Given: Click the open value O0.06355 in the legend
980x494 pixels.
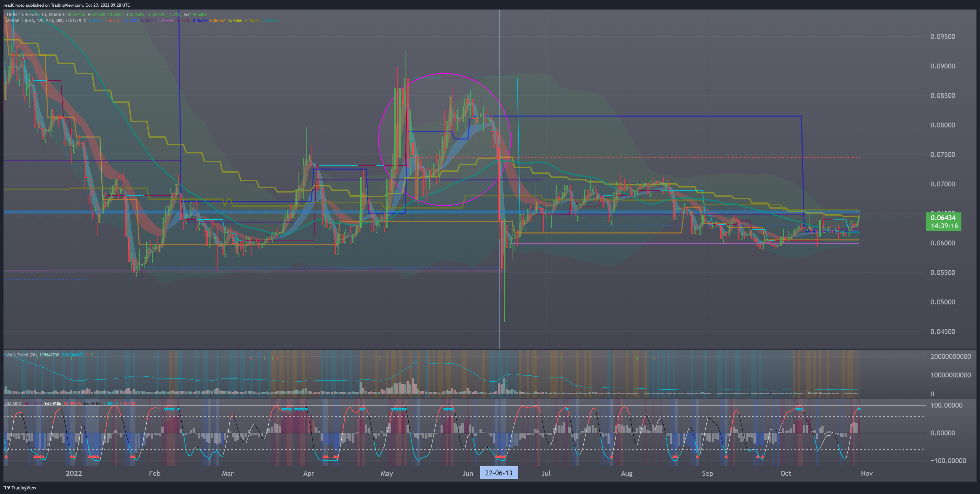Looking at the screenshot, I should pos(76,15).
